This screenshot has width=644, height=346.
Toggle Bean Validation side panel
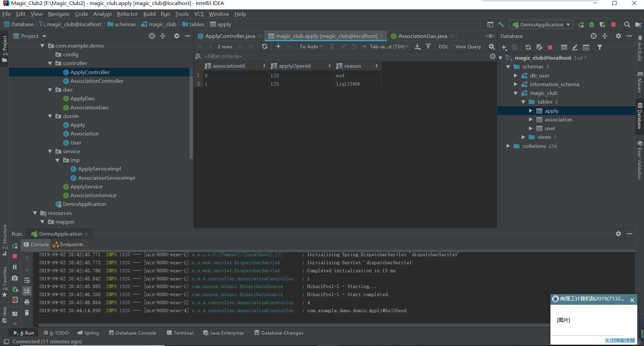(640, 160)
